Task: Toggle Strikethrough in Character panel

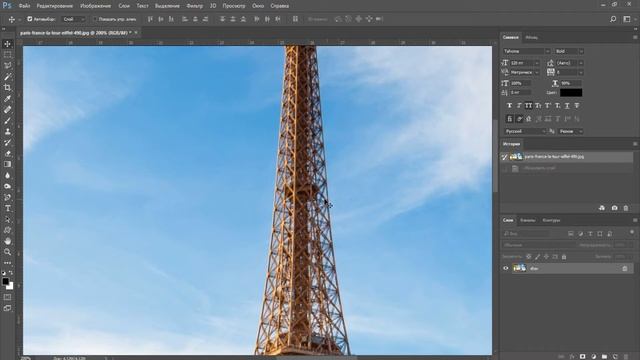Action: click(x=577, y=106)
